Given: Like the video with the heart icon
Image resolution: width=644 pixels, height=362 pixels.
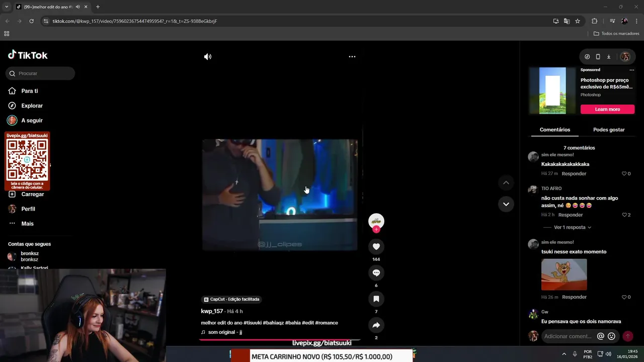Looking at the screenshot, I should pos(376,246).
